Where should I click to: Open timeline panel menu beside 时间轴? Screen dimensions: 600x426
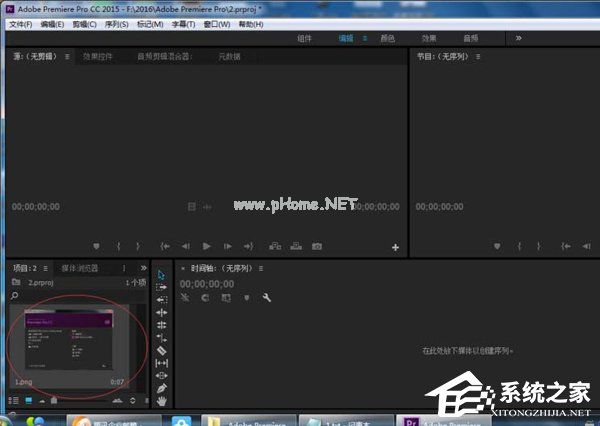(261, 269)
